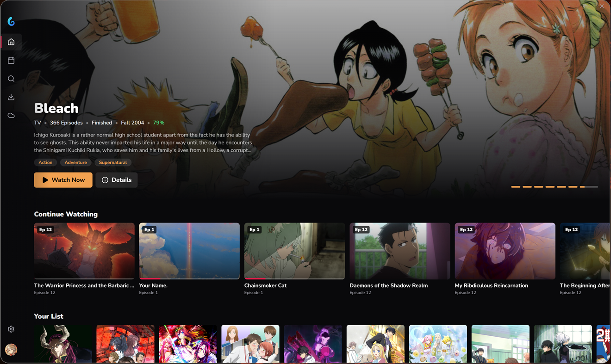Click the Your List heading
The width and height of the screenshot is (611, 364).
[49, 316]
